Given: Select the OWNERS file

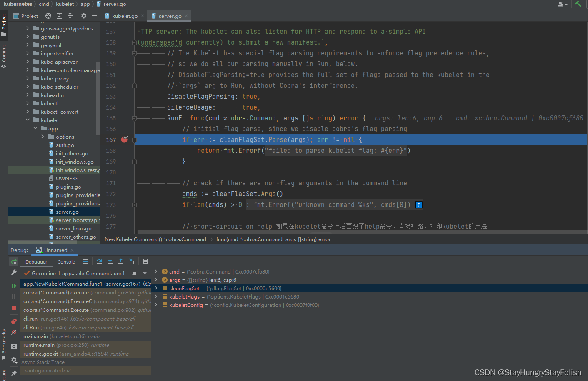Looking at the screenshot, I should [x=67, y=178].
